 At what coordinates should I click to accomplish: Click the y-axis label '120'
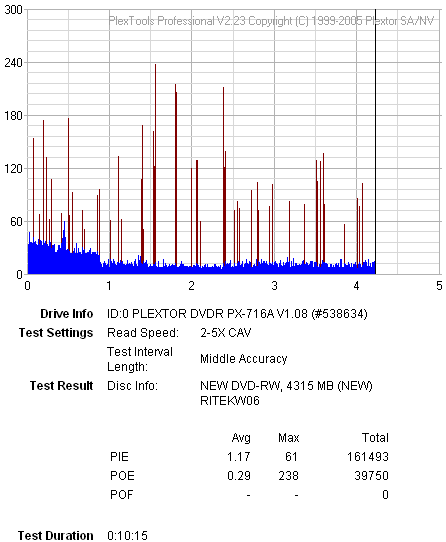(x=13, y=169)
